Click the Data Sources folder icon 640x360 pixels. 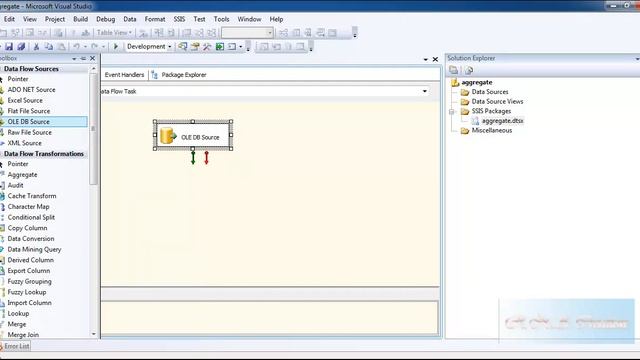[x=464, y=92]
